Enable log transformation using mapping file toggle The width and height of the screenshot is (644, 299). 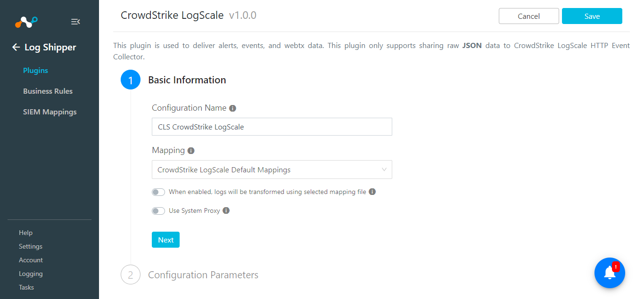point(158,192)
